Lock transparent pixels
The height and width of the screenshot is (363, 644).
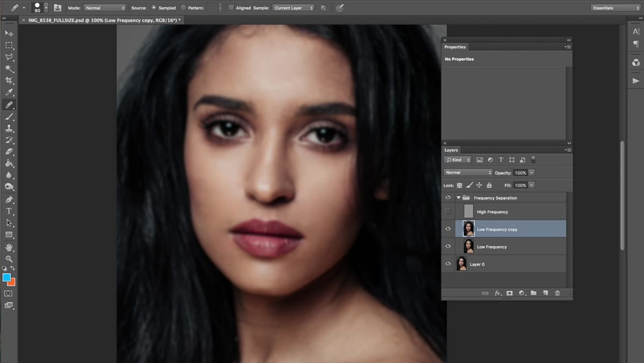459,185
